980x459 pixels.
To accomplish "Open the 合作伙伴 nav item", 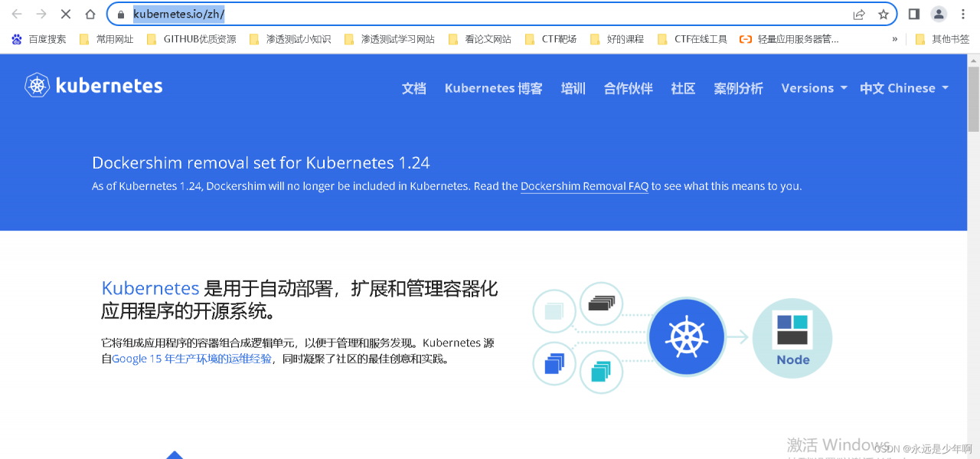I will click(629, 88).
